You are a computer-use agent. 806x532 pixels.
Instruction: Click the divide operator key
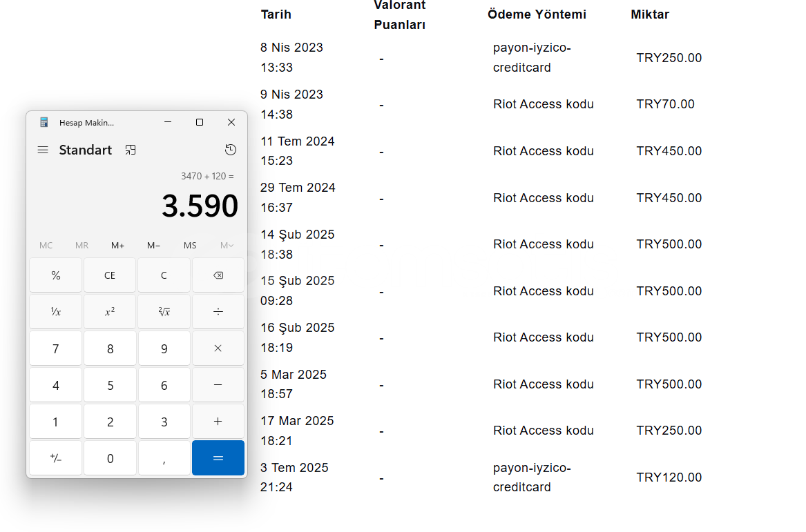coord(218,312)
